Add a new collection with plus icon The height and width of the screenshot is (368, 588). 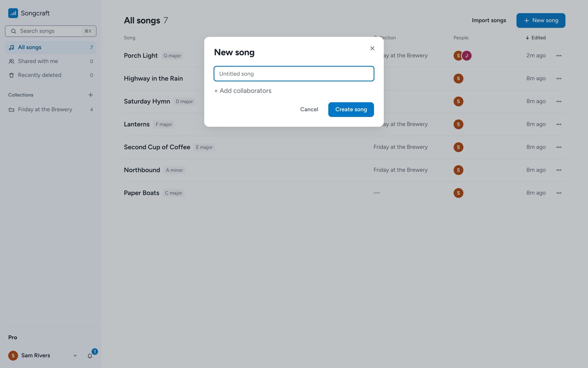[90, 95]
